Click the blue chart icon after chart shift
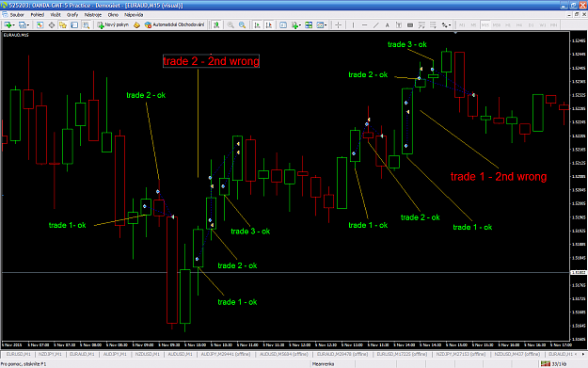This screenshot has height=368, width=588. tap(283, 25)
